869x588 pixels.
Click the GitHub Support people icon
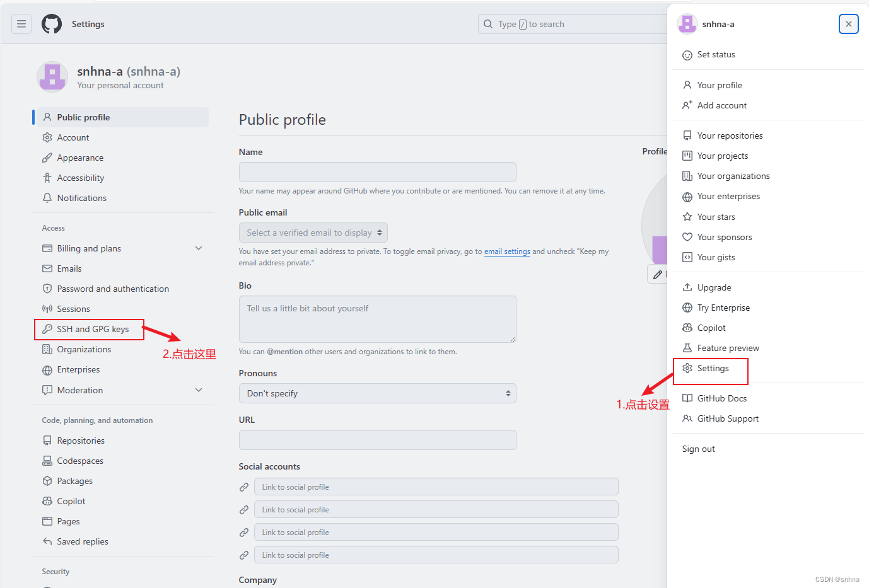(687, 418)
